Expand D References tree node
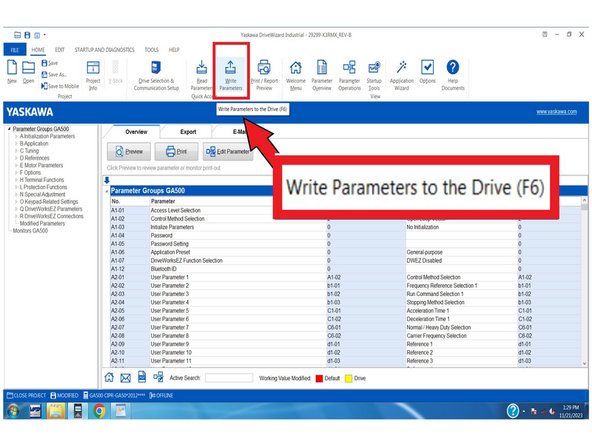 [x=16, y=158]
